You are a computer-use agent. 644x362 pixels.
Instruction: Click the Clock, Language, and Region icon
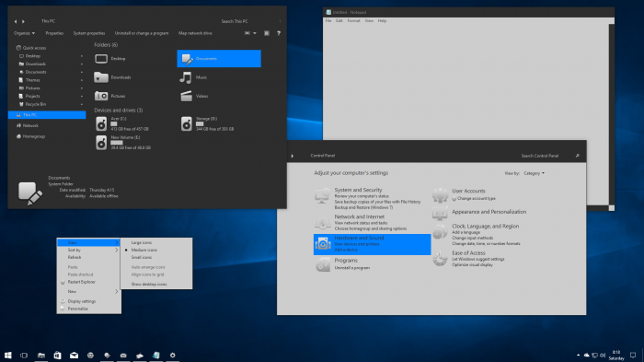coord(441,231)
